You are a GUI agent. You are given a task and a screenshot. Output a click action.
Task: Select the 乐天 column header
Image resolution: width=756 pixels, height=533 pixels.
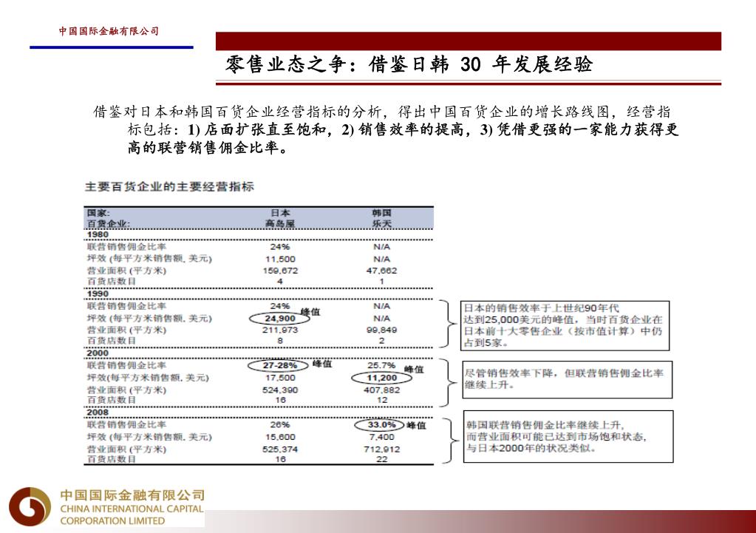(381, 224)
